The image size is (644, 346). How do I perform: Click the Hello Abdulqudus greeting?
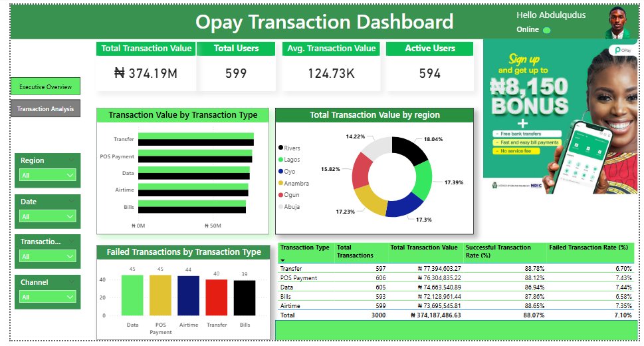(551, 15)
